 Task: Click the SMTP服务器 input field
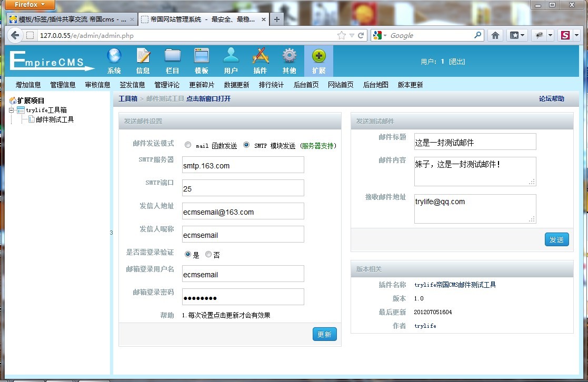click(243, 165)
